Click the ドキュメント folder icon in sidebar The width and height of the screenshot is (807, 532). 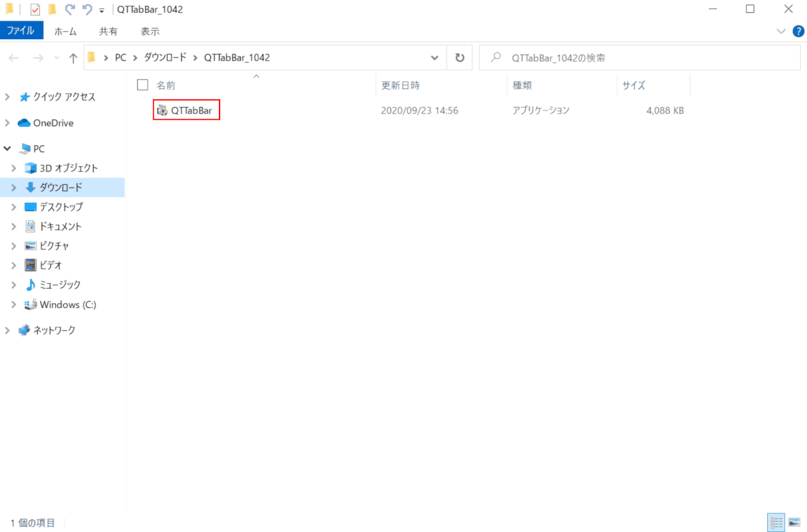30,226
